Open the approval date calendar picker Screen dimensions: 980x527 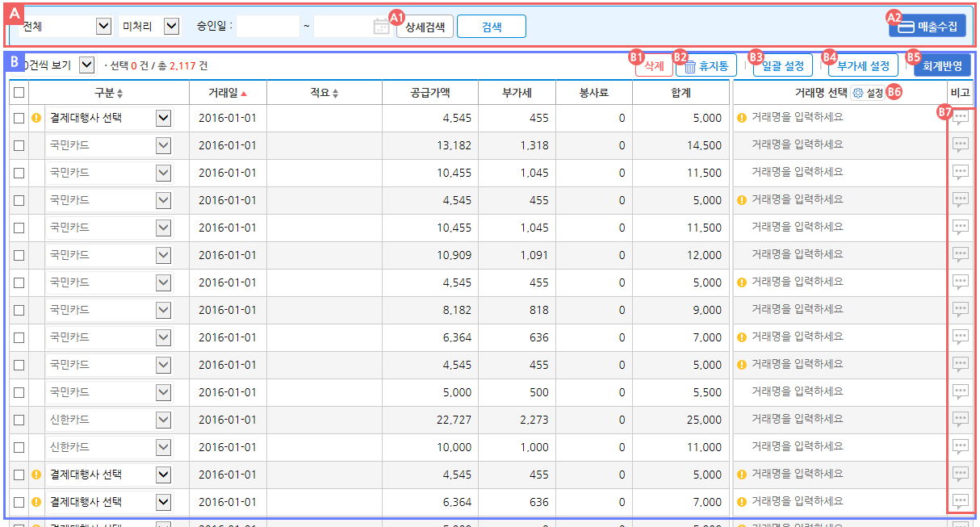[381, 27]
